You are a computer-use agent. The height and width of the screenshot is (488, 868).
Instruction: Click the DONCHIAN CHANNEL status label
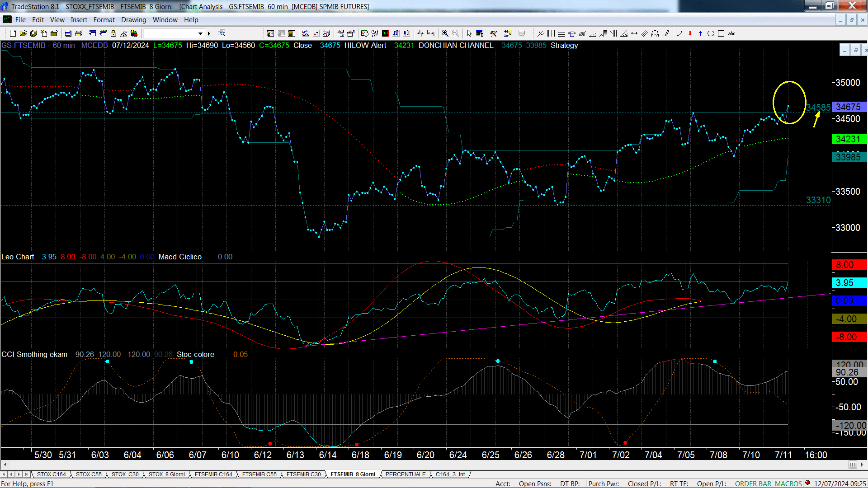456,45
